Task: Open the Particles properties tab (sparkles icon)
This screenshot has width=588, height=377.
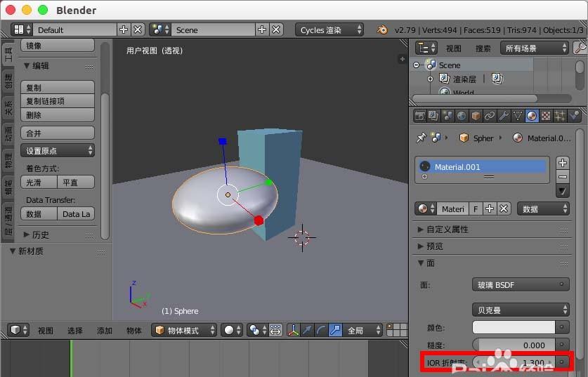Action: [x=559, y=116]
